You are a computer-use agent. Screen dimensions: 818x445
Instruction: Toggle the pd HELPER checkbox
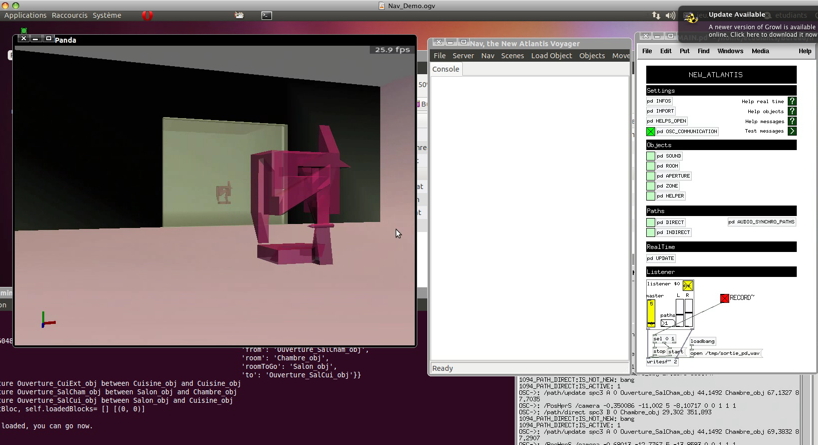(x=650, y=196)
